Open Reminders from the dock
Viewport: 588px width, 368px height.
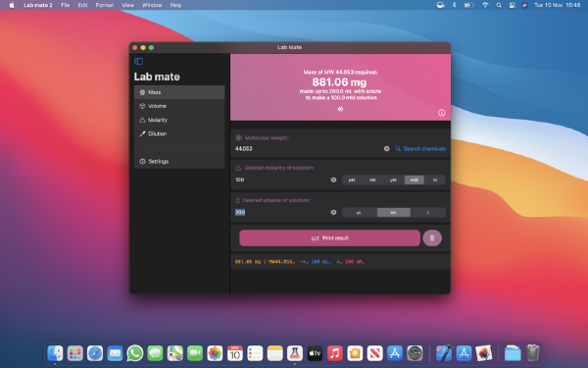click(x=255, y=353)
